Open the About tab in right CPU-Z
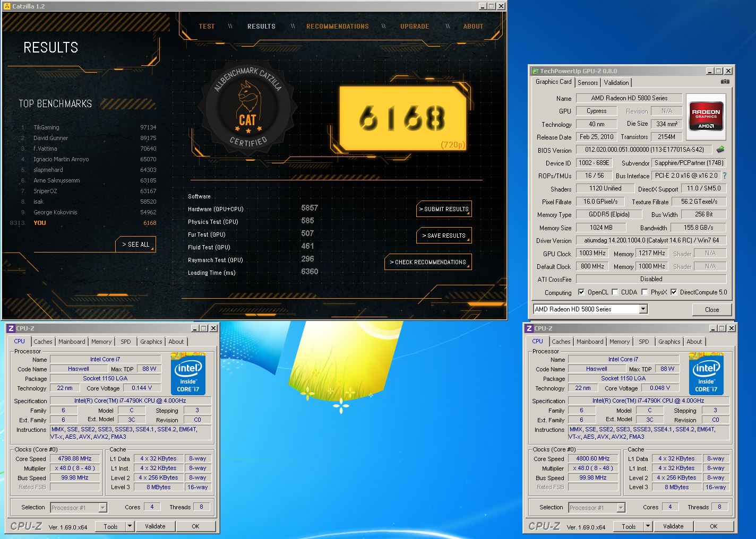Image resolution: width=756 pixels, height=539 pixels. (694, 342)
